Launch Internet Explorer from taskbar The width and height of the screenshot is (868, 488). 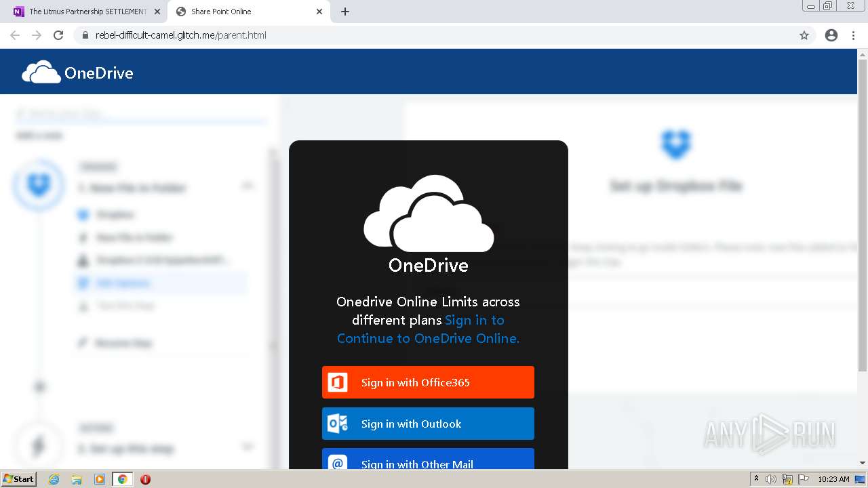coord(54,479)
